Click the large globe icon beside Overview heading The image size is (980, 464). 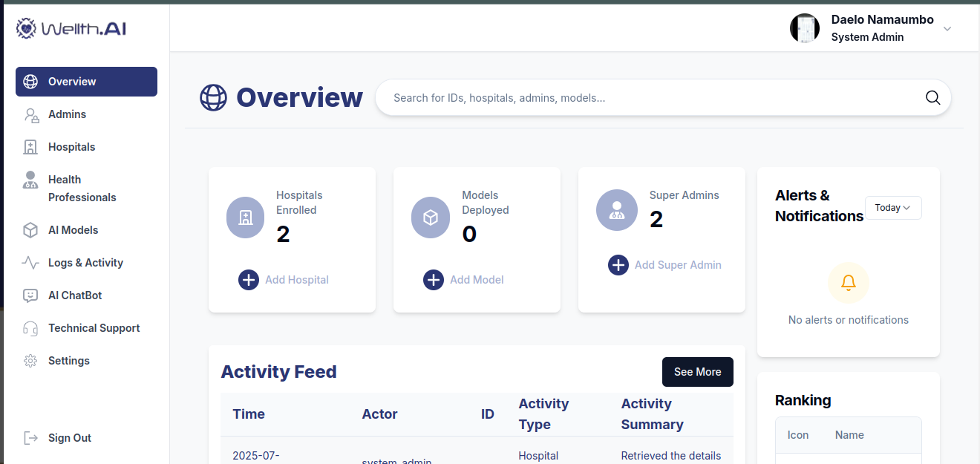tap(213, 97)
